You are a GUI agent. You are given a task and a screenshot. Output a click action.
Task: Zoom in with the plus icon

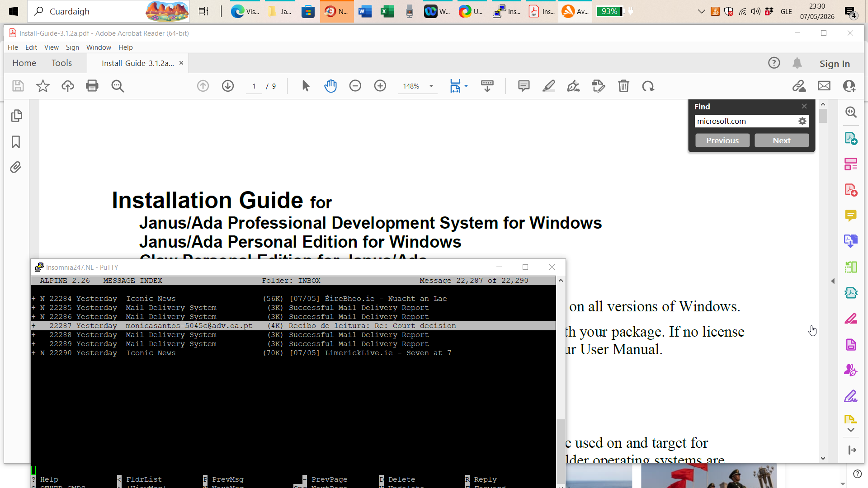(x=380, y=86)
